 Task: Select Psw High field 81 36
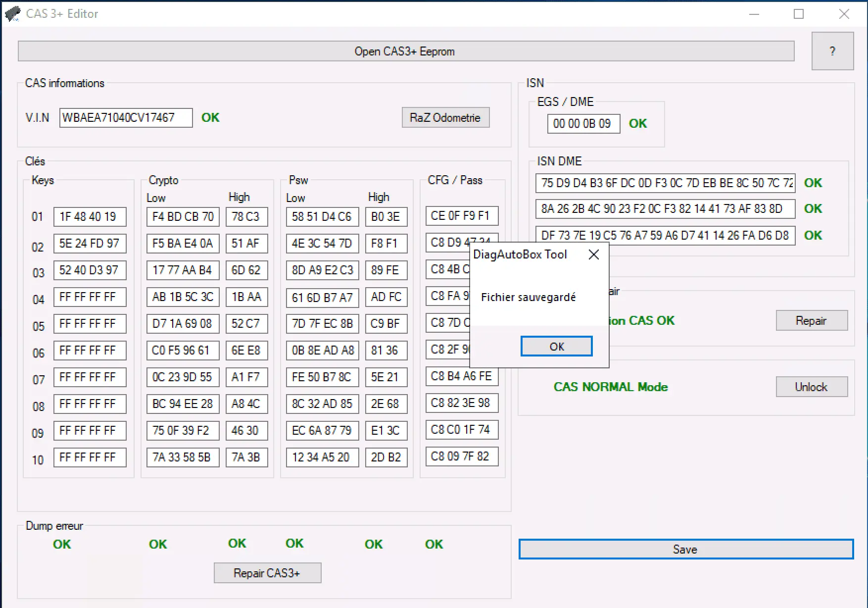(386, 350)
